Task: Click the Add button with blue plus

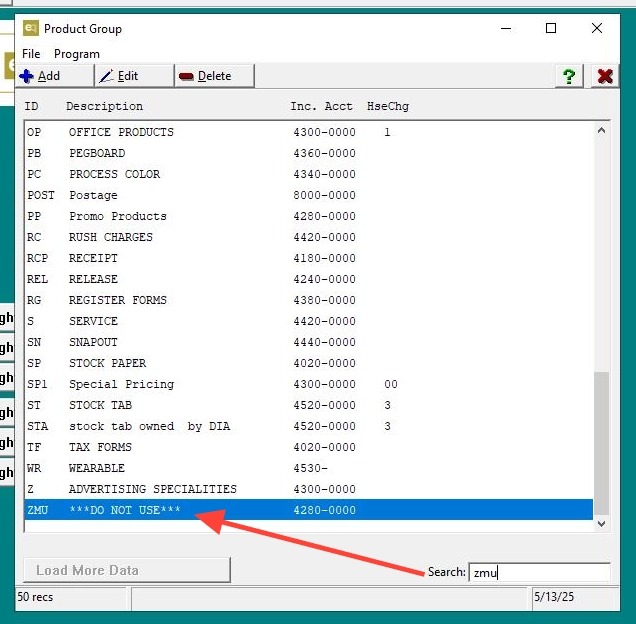Action: click(x=54, y=76)
